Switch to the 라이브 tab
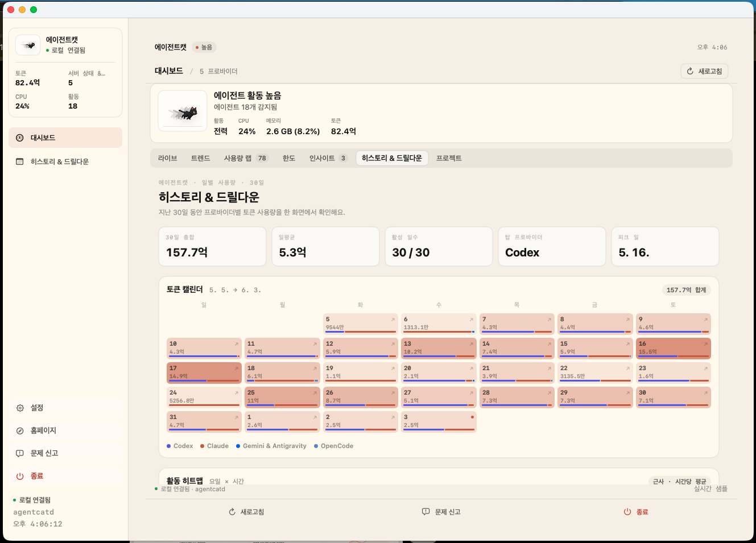 [168, 158]
